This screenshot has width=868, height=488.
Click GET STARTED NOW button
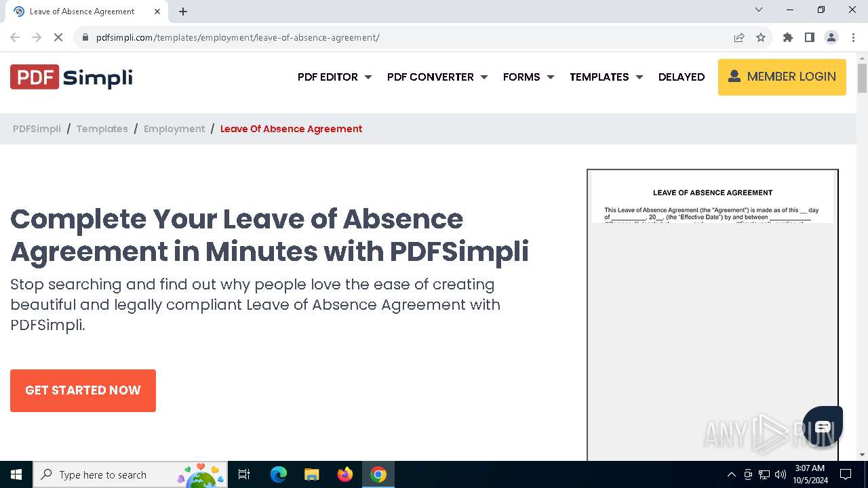coord(83,390)
